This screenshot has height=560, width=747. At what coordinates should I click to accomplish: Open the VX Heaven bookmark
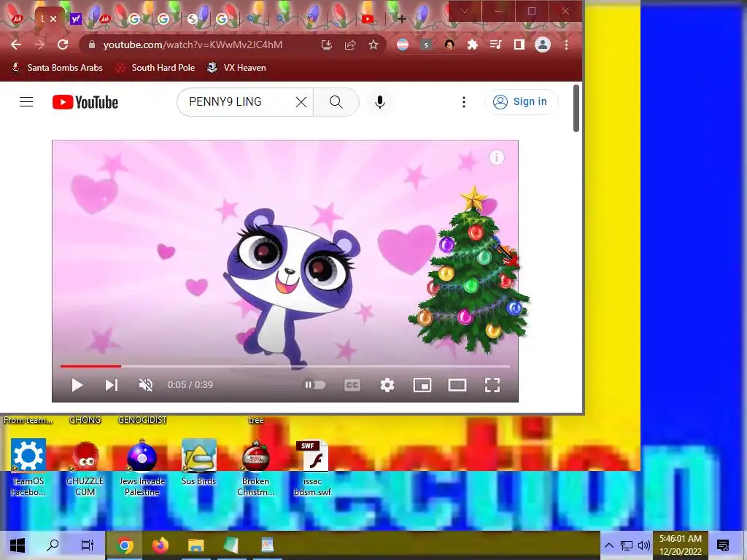click(x=236, y=68)
